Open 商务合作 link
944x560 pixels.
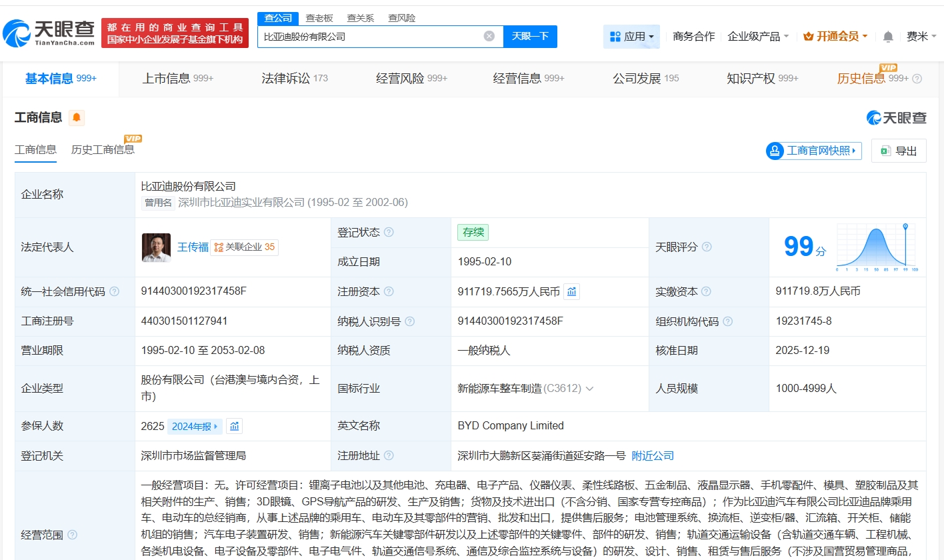(x=693, y=37)
